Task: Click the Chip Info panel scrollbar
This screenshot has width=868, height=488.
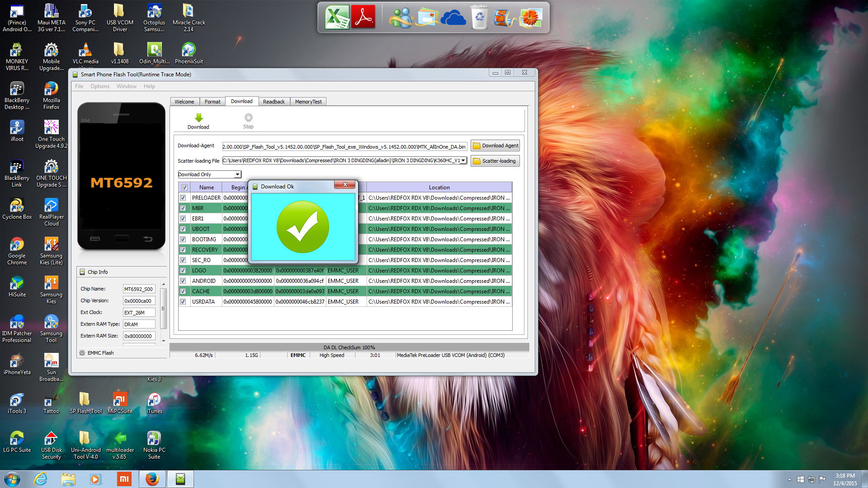Action: click(x=163, y=309)
